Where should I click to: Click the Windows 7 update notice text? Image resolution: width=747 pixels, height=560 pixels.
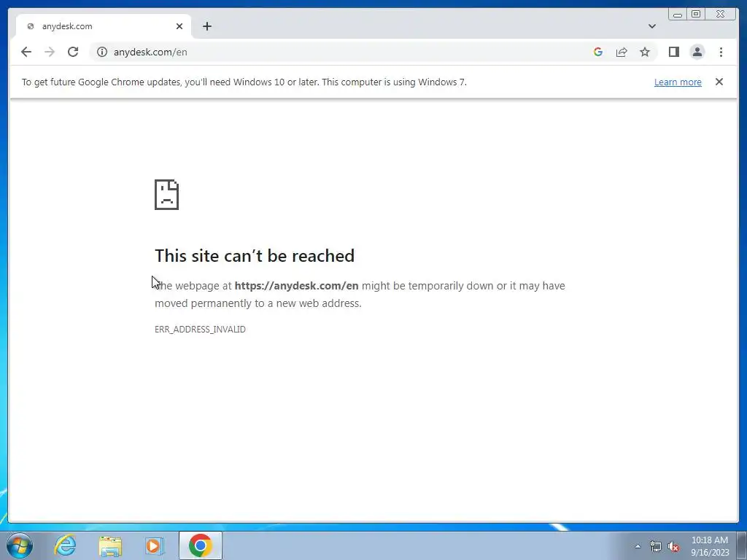(244, 82)
